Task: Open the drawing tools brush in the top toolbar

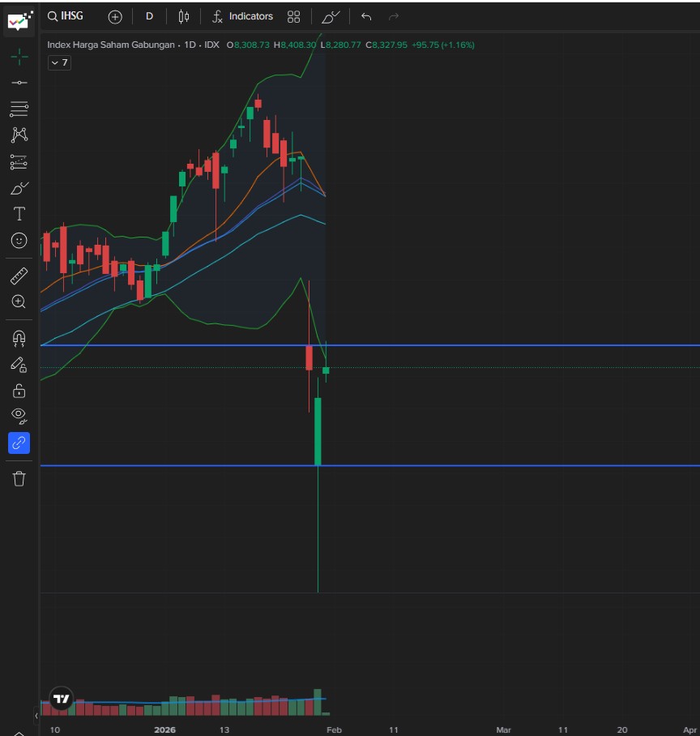Action: click(x=331, y=17)
